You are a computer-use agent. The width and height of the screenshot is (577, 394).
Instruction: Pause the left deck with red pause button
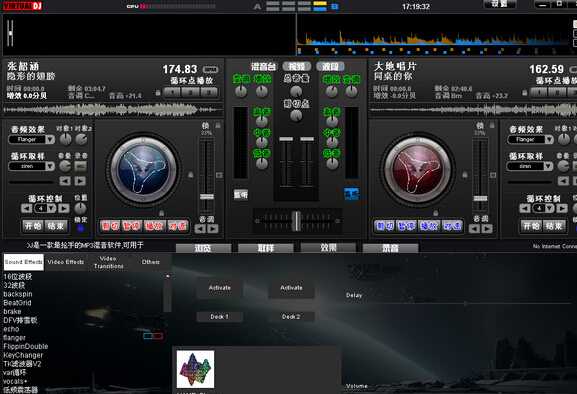[131, 226]
